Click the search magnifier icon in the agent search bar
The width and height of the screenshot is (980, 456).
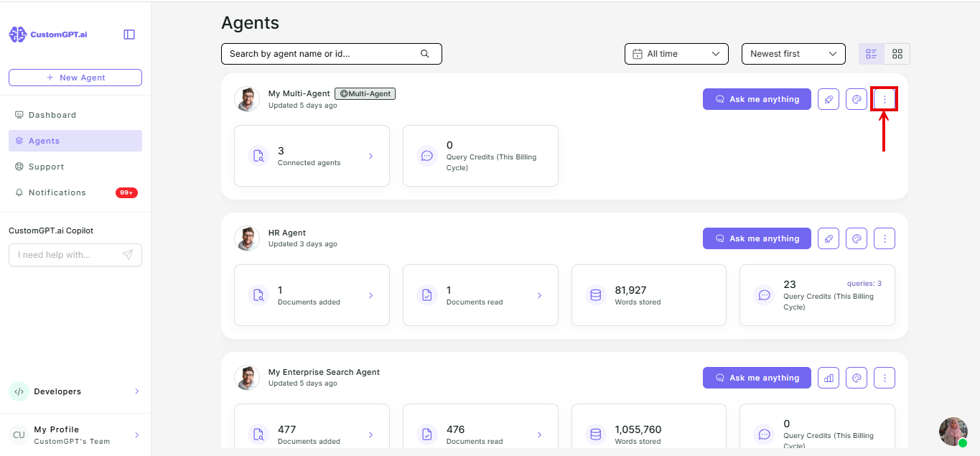click(425, 54)
